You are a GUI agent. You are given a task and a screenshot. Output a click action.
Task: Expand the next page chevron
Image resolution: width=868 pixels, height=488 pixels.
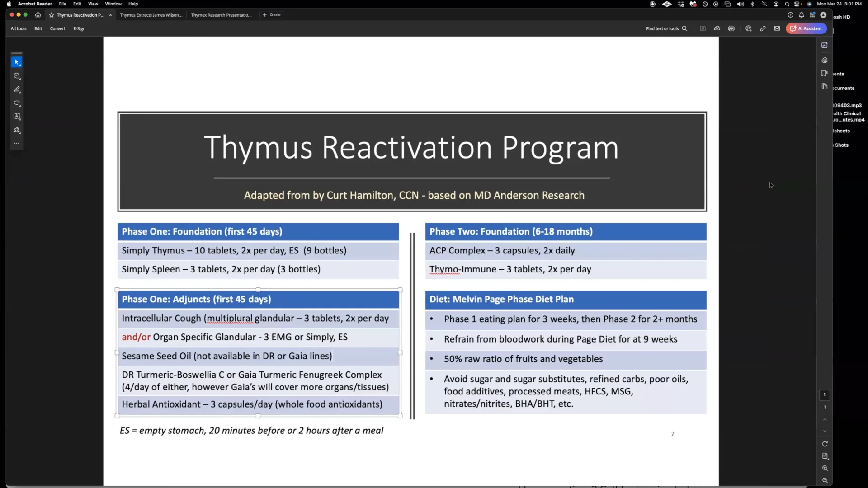825,431
